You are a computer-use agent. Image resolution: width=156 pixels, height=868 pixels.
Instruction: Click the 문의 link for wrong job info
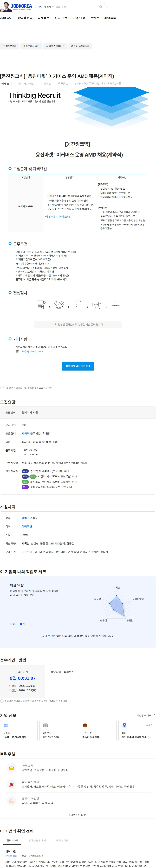coord(41,387)
